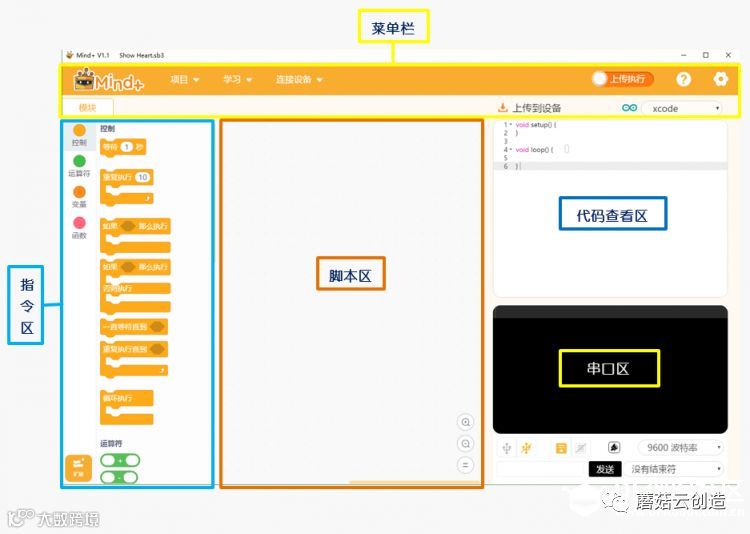Open the 扩展 extensions button
Screen dimensions: 750x534
click(x=78, y=467)
